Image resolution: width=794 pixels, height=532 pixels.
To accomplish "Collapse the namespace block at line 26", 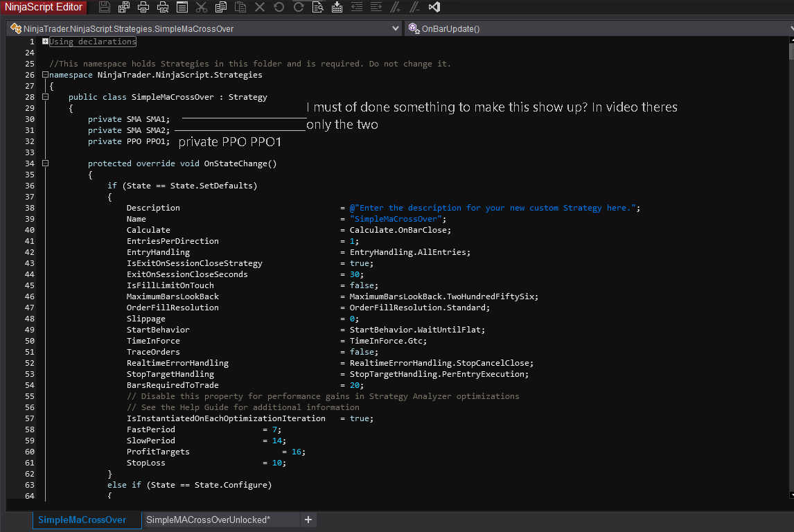I will point(45,75).
